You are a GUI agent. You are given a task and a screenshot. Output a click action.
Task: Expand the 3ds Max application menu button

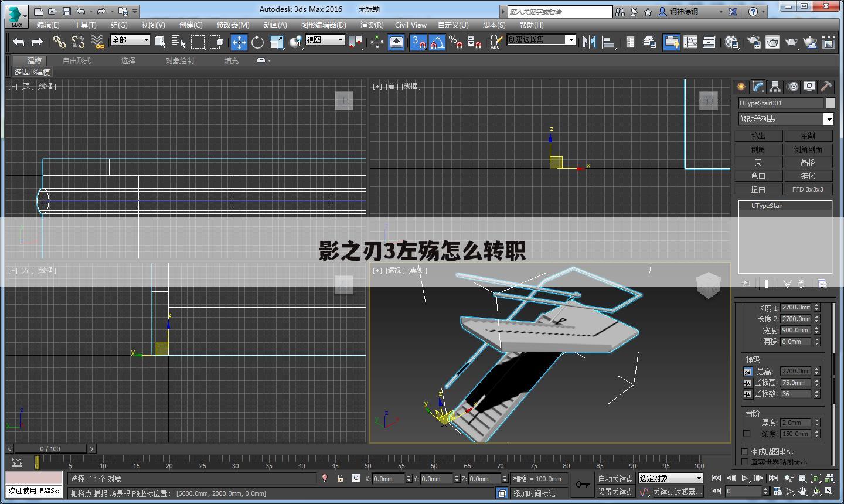point(16,16)
